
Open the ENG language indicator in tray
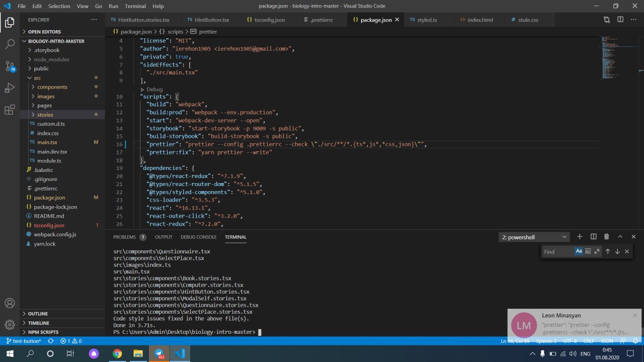pyautogui.click(x=586, y=354)
